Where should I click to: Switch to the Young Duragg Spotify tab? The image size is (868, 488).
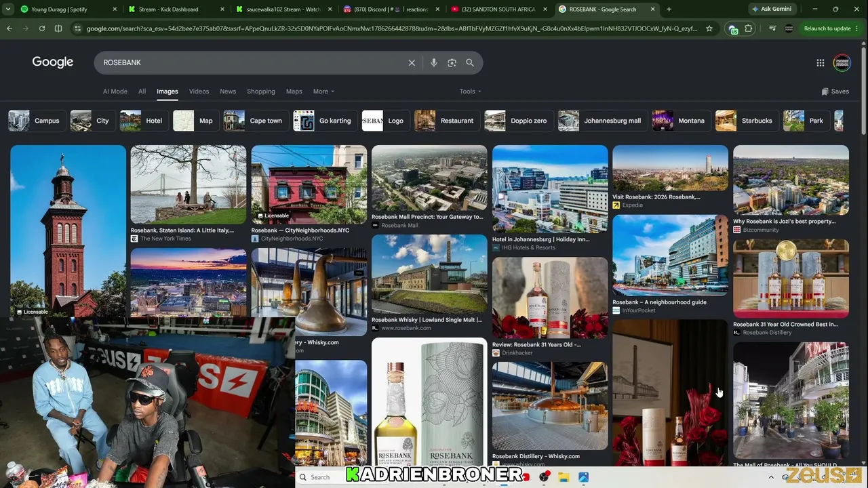pyautogui.click(x=68, y=9)
